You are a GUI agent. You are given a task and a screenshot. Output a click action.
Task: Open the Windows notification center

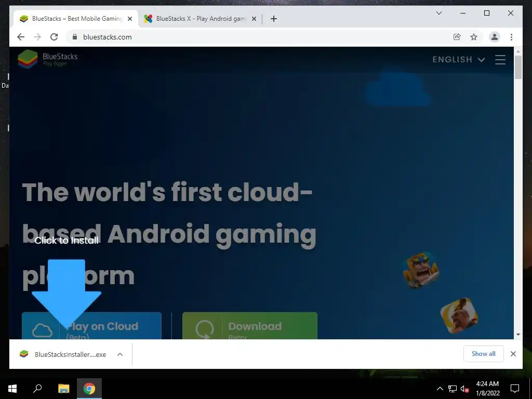coord(515,389)
